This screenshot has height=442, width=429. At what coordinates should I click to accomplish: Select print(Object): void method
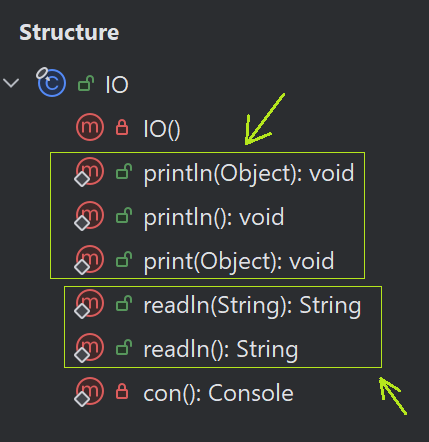239,262
